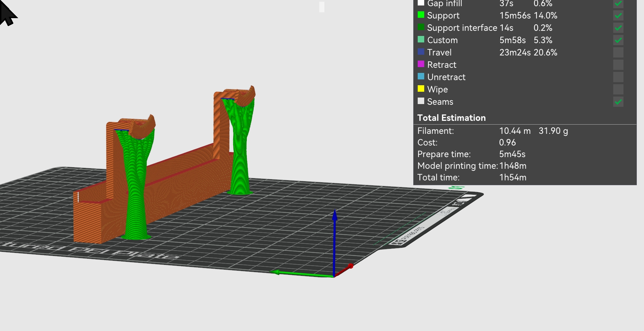Image resolution: width=644 pixels, height=331 pixels.
Task: Click the dark green Support interface swatch
Action: 421,27
